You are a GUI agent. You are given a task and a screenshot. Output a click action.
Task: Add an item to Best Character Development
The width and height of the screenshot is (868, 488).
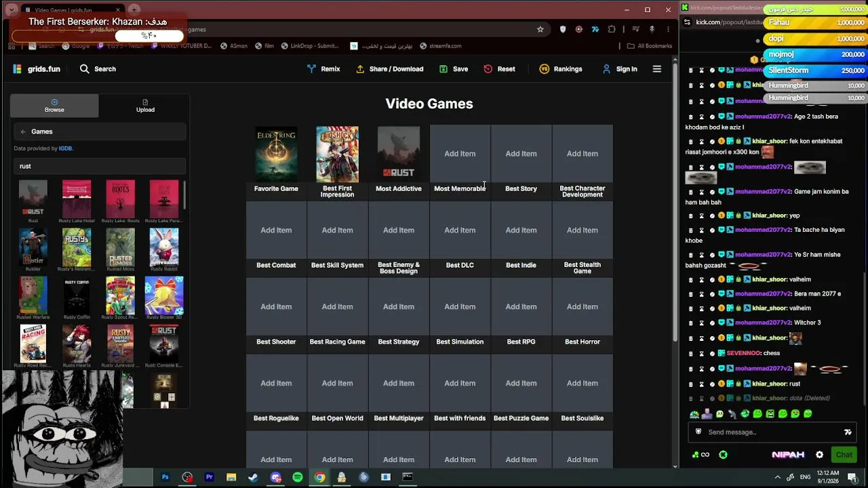click(x=583, y=154)
